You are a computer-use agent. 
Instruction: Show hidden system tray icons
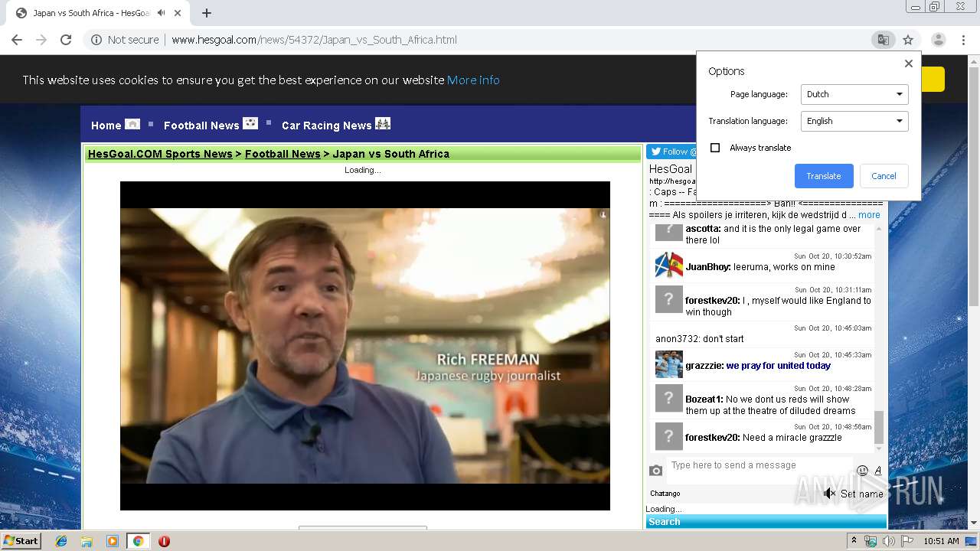(854, 541)
